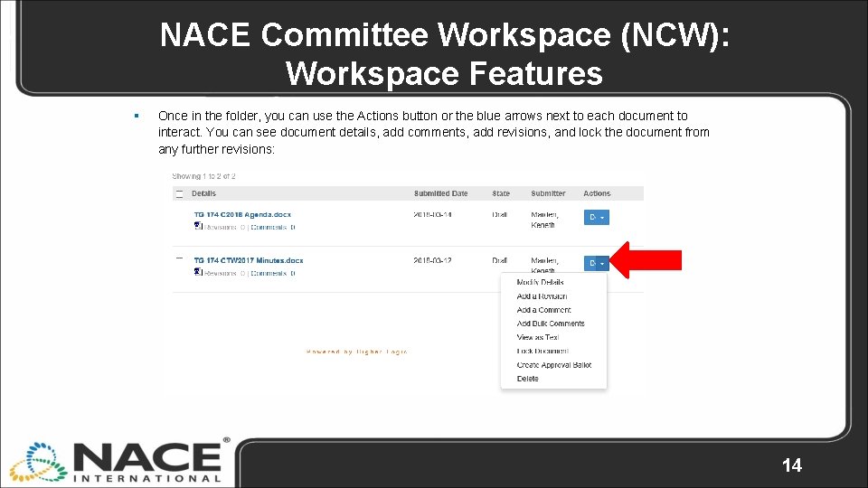
Task: Tick the select-all checkbox beside Details
Action: pyautogui.click(x=179, y=193)
